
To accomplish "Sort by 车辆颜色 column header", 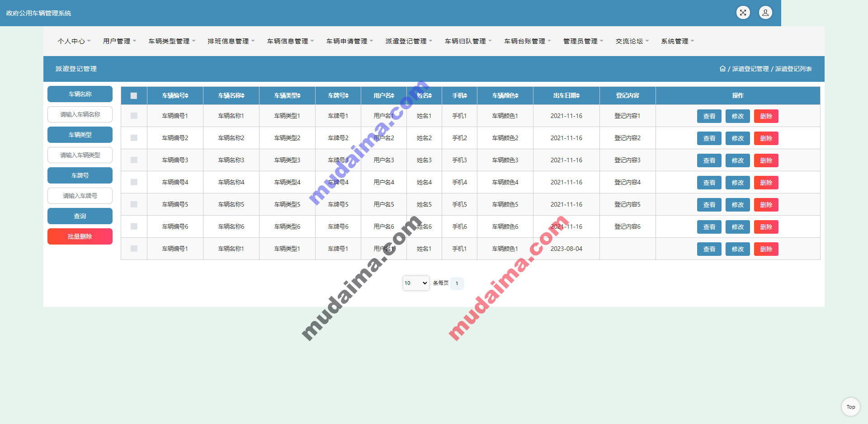I will 505,95.
